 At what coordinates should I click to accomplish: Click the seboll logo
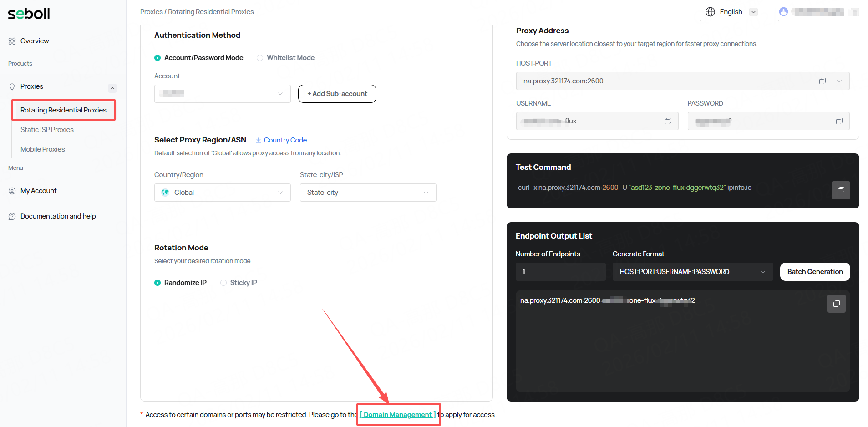(29, 14)
